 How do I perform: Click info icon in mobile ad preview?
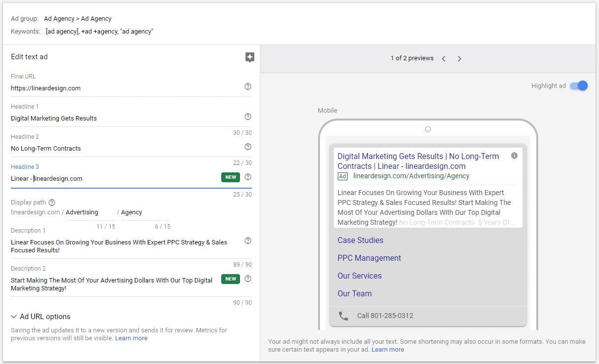[x=514, y=156]
